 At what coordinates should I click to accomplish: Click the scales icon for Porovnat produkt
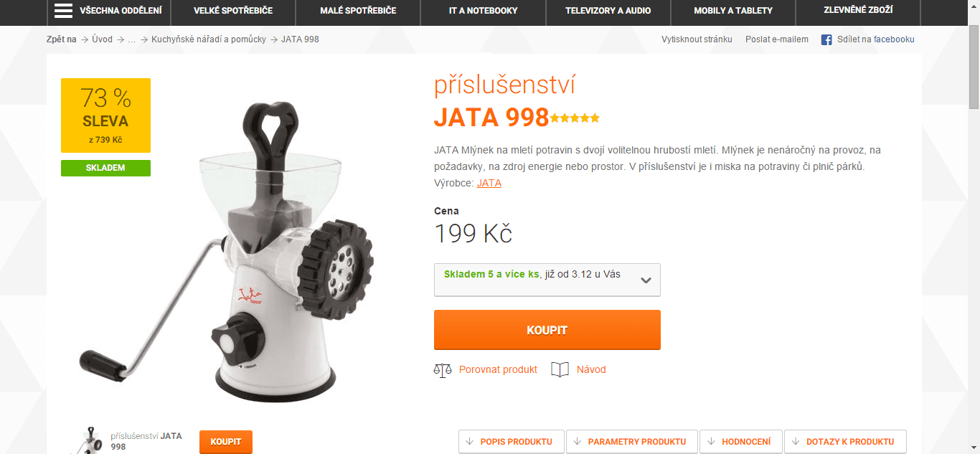coord(443,370)
